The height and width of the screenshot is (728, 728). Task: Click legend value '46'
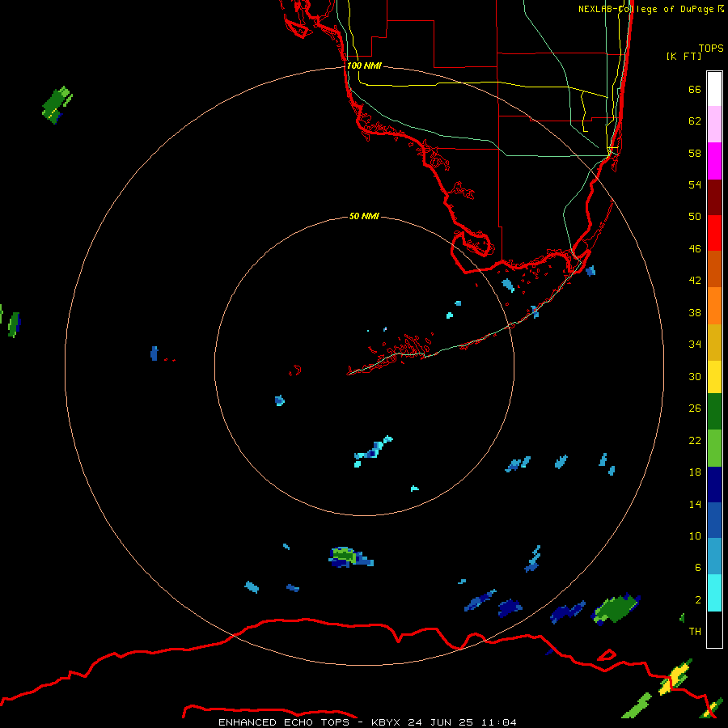click(x=695, y=249)
